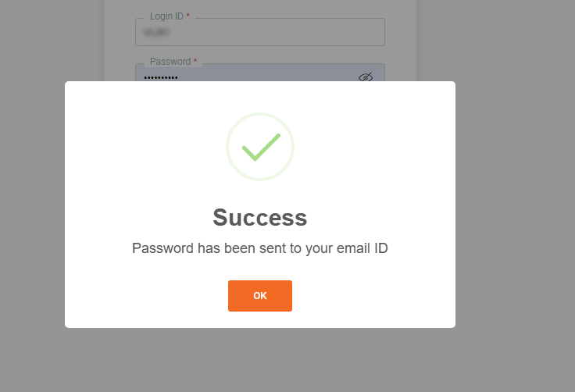Image resolution: width=575 pixels, height=392 pixels.
Task: Click the red asterisk beside Login ID
Action: (x=187, y=16)
